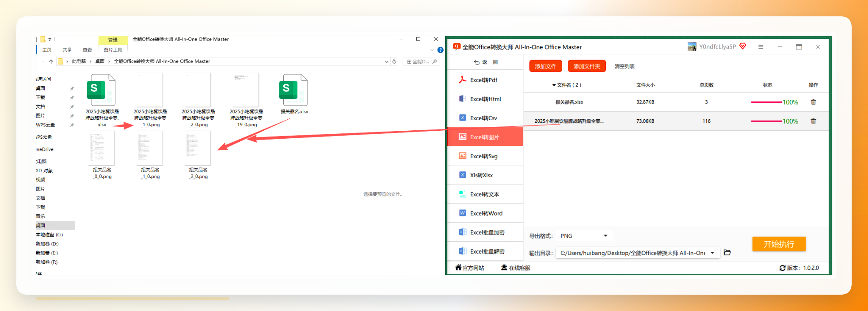This screenshot has width=868, height=311.
Task: Refresh the Explorer address bar
Action: click(x=394, y=61)
